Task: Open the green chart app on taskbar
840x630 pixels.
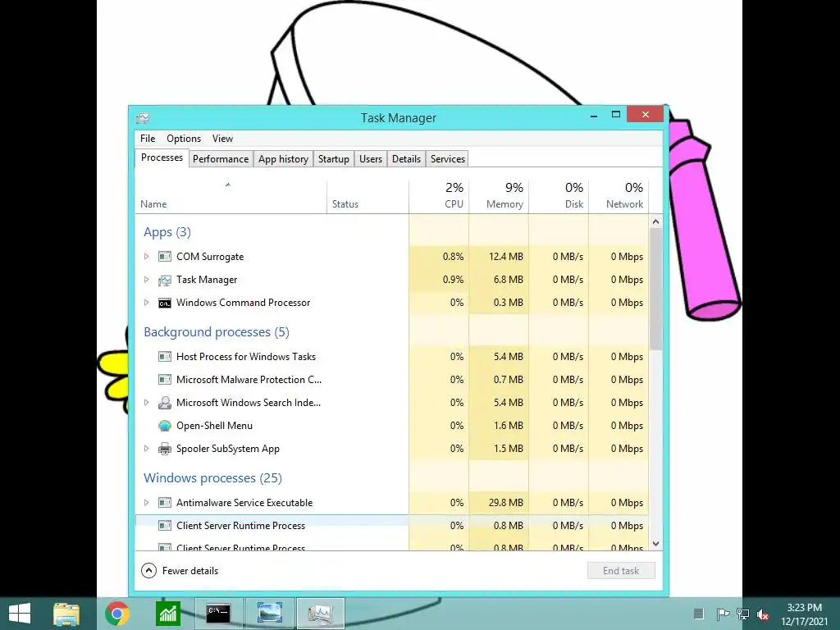Action: pyautogui.click(x=168, y=614)
